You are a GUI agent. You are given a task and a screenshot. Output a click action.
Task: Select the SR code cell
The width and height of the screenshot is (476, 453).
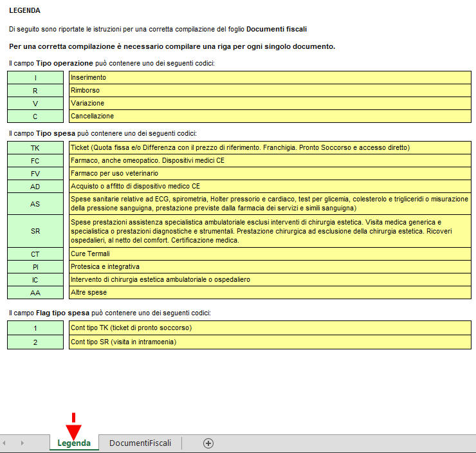pyautogui.click(x=35, y=231)
